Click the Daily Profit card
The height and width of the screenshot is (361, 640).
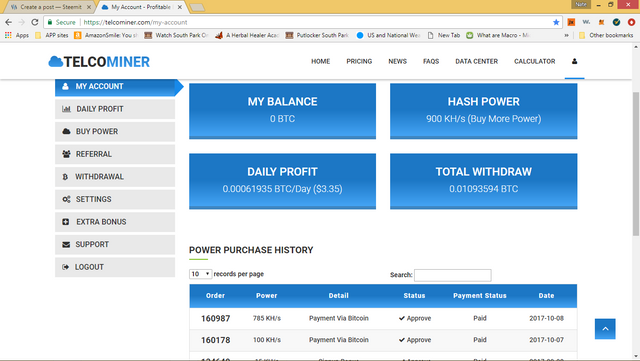(282, 181)
